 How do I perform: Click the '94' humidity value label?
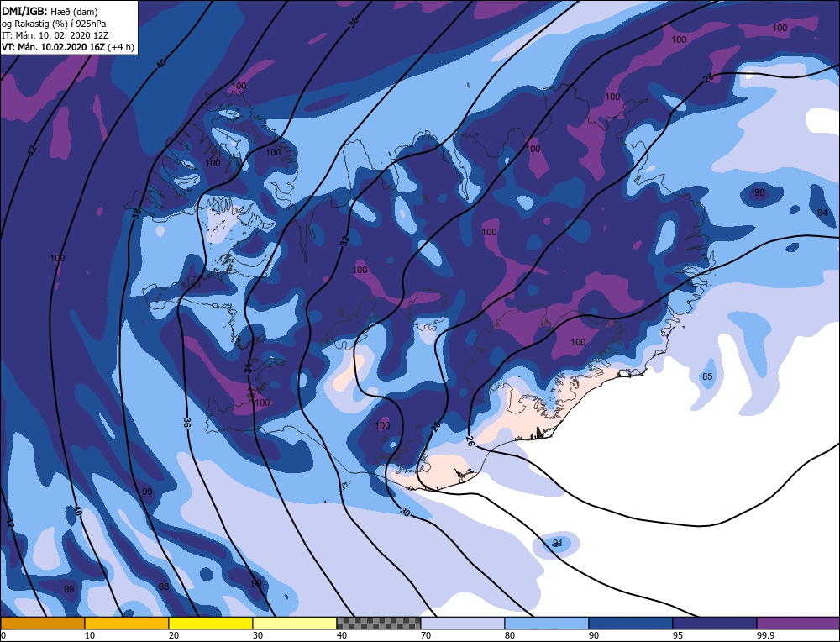[x=822, y=213]
